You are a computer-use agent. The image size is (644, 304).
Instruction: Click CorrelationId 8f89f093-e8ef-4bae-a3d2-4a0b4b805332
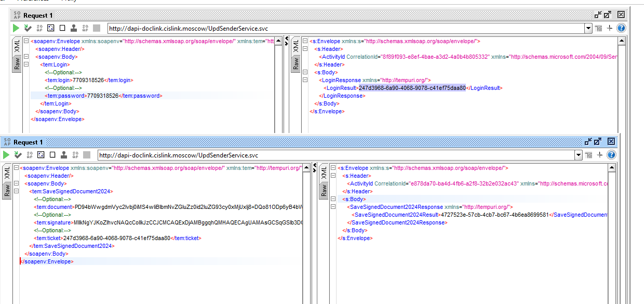[435, 57]
